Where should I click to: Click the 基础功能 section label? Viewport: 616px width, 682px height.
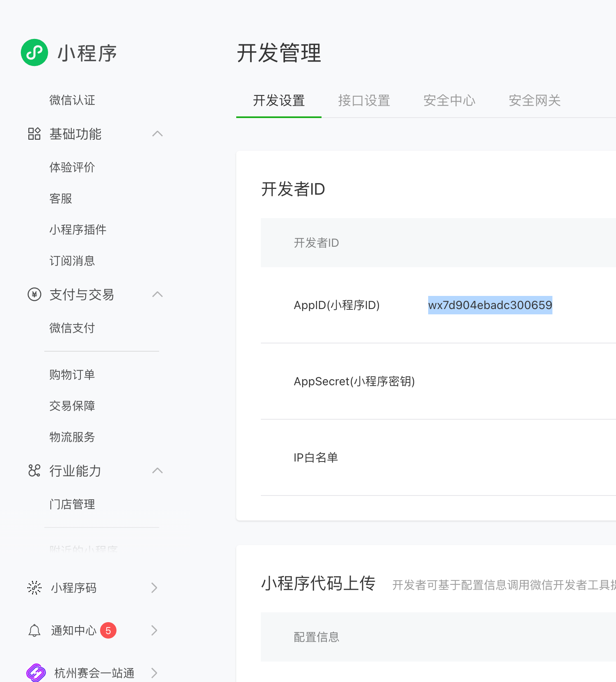click(75, 134)
